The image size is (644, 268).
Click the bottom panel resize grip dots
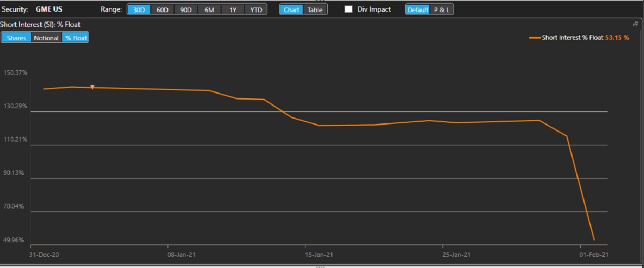320,266
